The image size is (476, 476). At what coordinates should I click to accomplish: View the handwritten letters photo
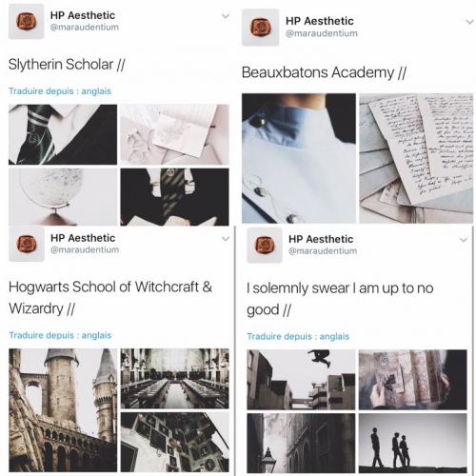pyautogui.click(x=416, y=158)
